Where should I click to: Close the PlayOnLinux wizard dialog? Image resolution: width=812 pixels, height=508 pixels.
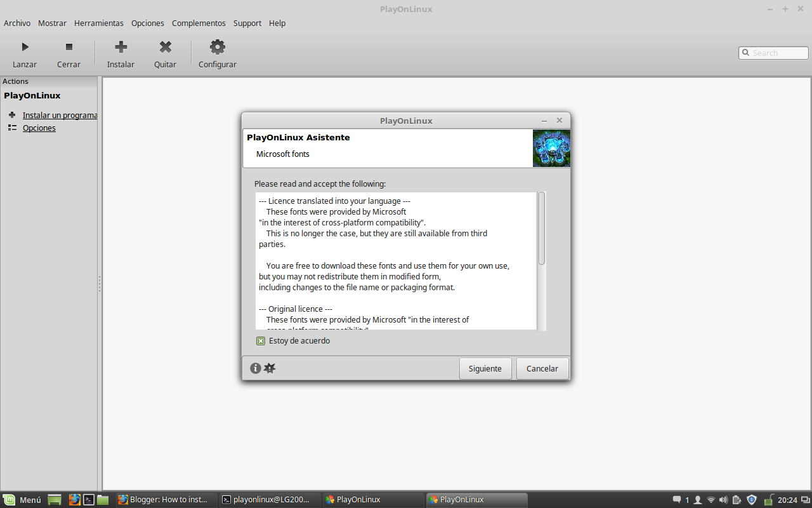tap(560, 121)
